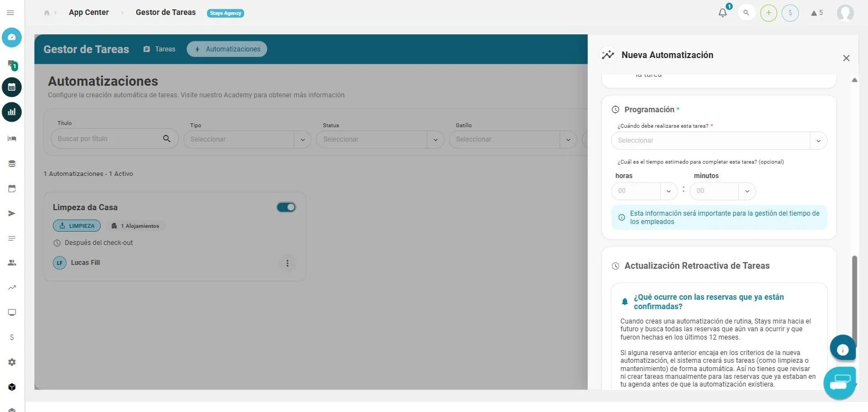Select the Automatizaciones tab
Image resolution: width=868 pixels, height=412 pixels.
point(227,49)
